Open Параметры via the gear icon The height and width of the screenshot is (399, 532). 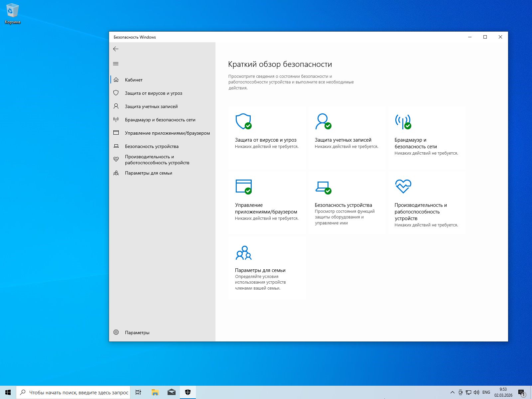116,332
